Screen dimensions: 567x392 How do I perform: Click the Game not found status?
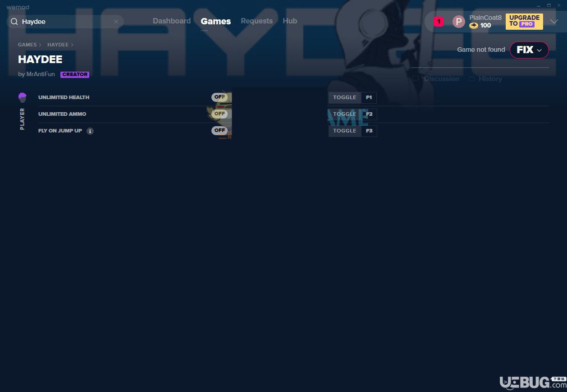click(481, 50)
